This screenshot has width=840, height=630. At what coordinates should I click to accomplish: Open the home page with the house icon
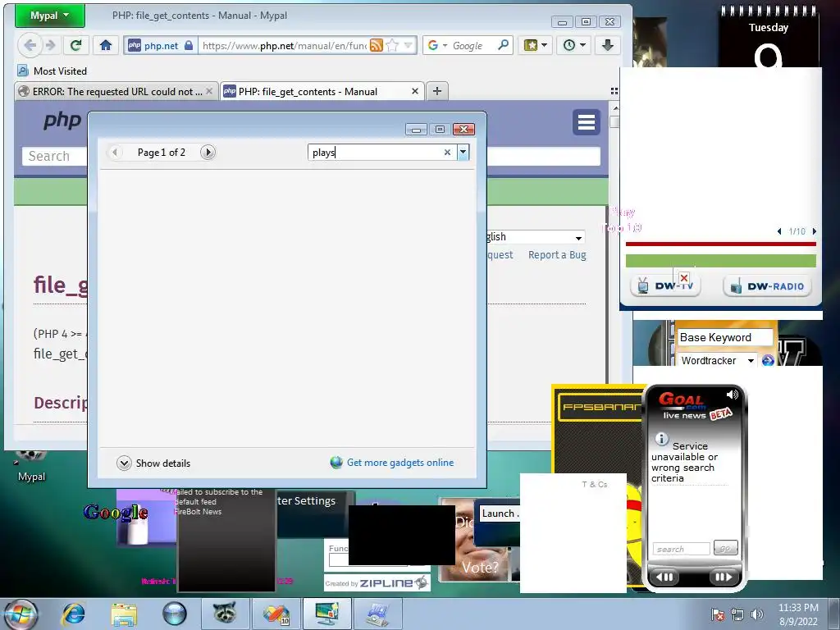tap(106, 46)
